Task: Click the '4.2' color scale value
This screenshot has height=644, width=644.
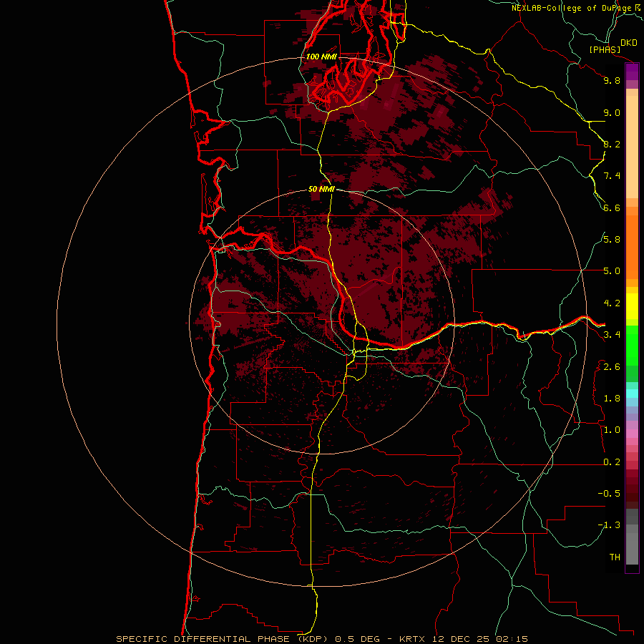Action: tap(612, 303)
